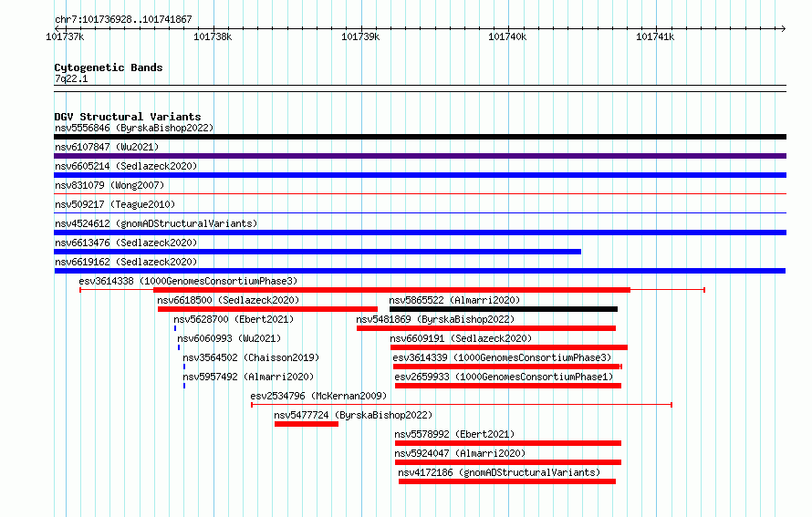The height and width of the screenshot is (517, 812).
Task: Click nsv5924047 (Almarri2020) label
Action: pyautogui.click(x=460, y=453)
